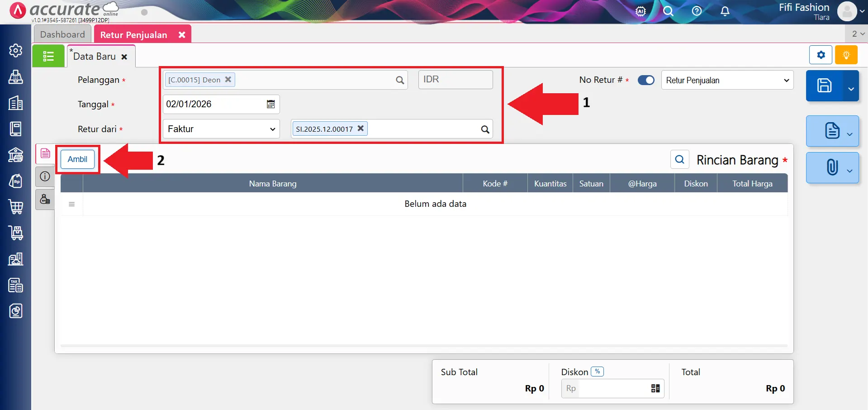The image size is (868, 410).
Task: Click the help question mark icon
Action: pos(697,11)
